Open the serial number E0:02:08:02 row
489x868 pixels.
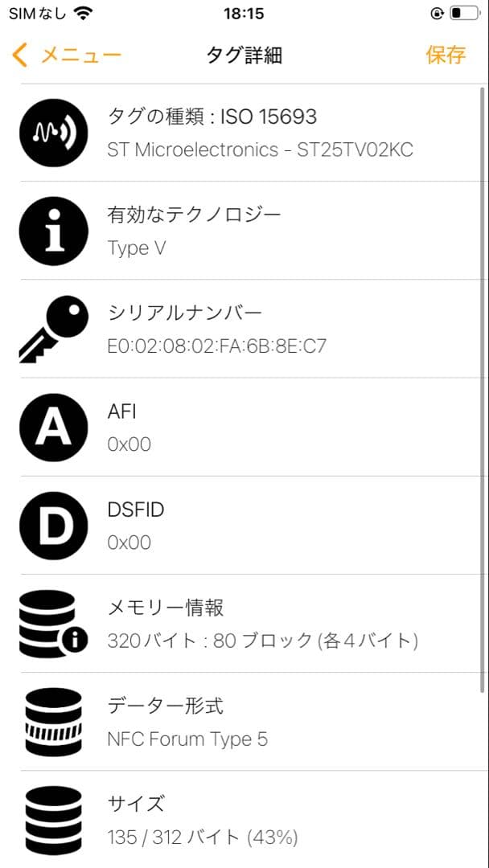tap(265, 327)
